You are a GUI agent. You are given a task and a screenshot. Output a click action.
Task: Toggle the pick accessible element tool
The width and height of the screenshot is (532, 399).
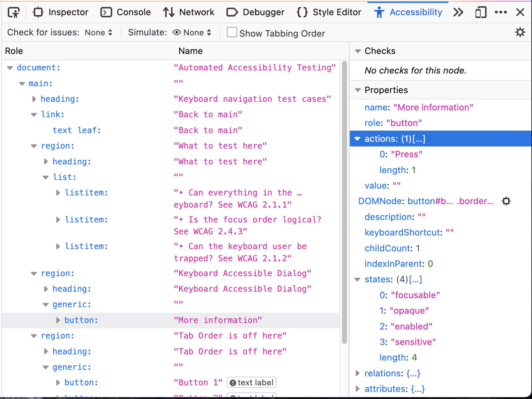[14, 12]
